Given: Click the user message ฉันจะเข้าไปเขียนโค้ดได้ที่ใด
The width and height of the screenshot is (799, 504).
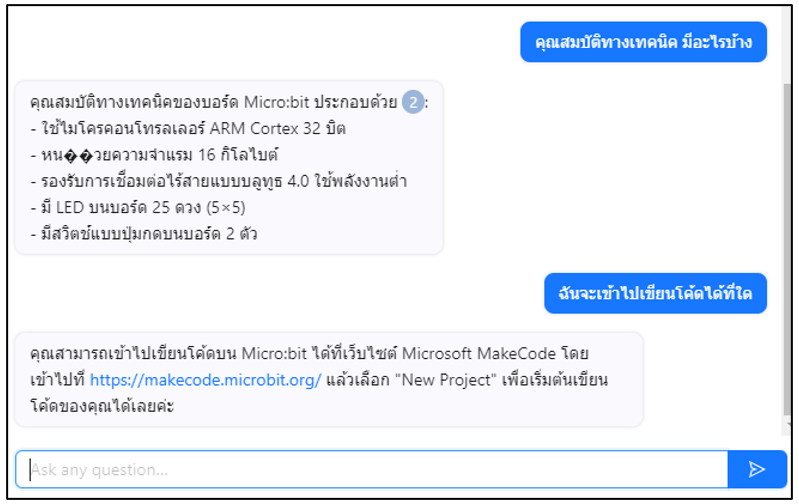Looking at the screenshot, I should click(x=655, y=293).
